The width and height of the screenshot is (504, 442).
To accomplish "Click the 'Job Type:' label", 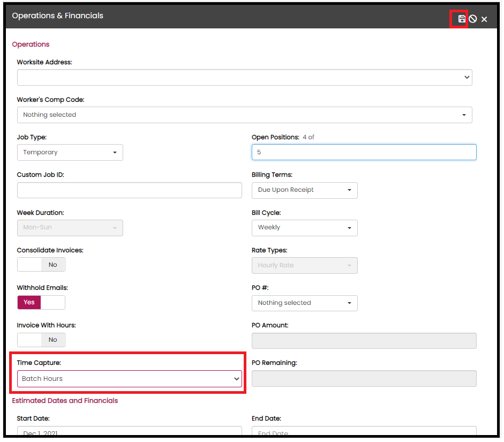I will click(x=32, y=137).
